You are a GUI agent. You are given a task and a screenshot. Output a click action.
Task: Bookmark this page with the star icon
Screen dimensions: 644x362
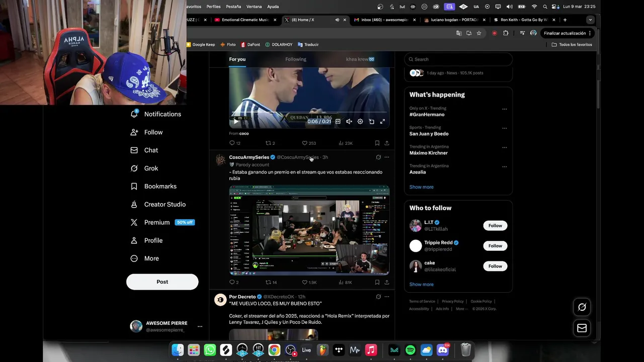pyautogui.click(x=479, y=33)
